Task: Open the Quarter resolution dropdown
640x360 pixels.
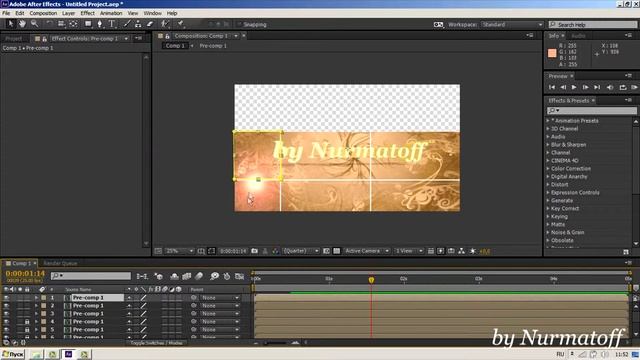Action: [x=301, y=251]
